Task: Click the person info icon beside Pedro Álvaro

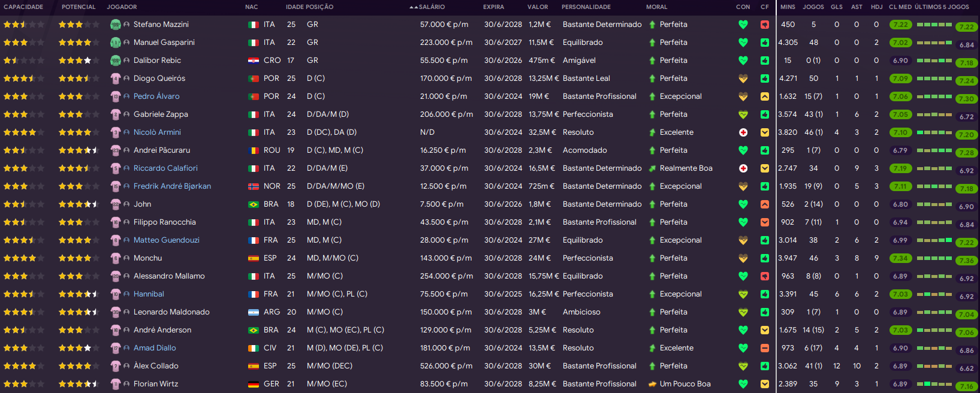Action: (126, 96)
